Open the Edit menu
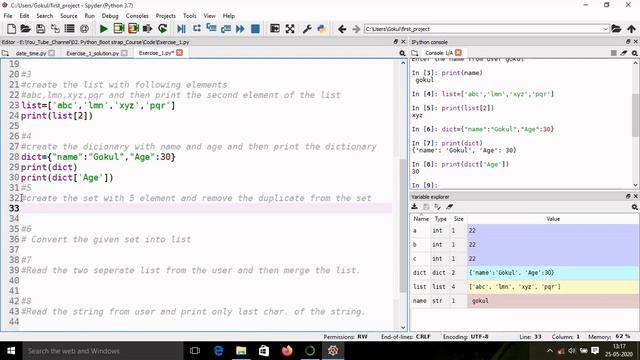The image size is (640, 360). coord(24,16)
